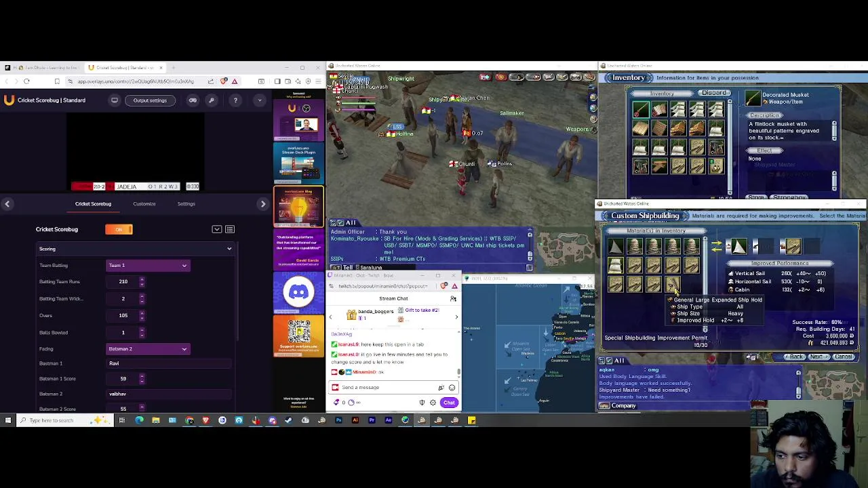Screen dimensions: 868x488
Task: Click the game controller icon in overlay header
Action: 193,100
